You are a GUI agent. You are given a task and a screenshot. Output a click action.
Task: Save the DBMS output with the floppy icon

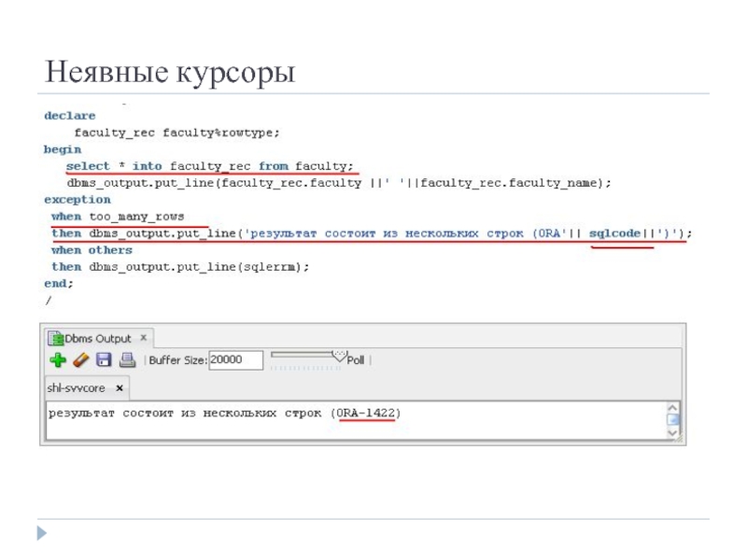pos(104,359)
